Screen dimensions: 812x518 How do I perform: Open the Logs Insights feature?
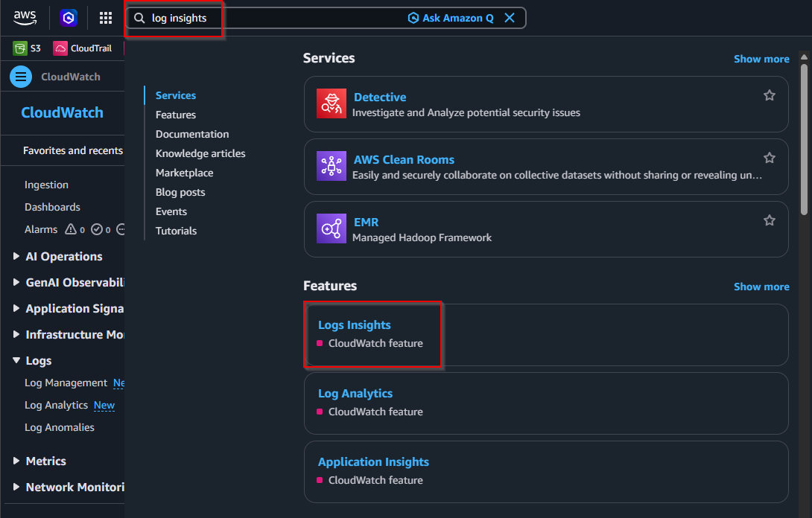pyautogui.click(x=354, y=325)
